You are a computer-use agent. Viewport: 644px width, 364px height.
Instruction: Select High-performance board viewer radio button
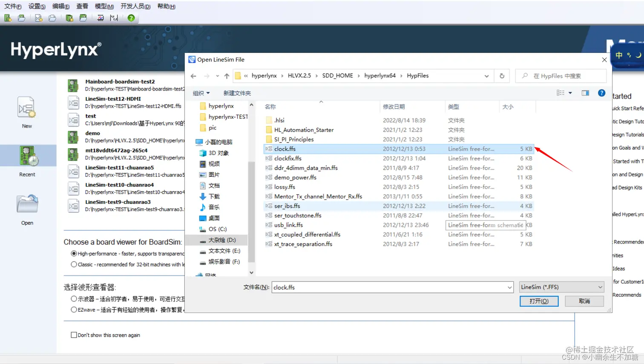coord(74,253)
